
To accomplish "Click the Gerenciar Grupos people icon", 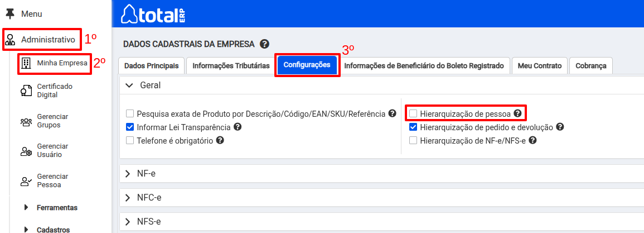I will (26, 121).
